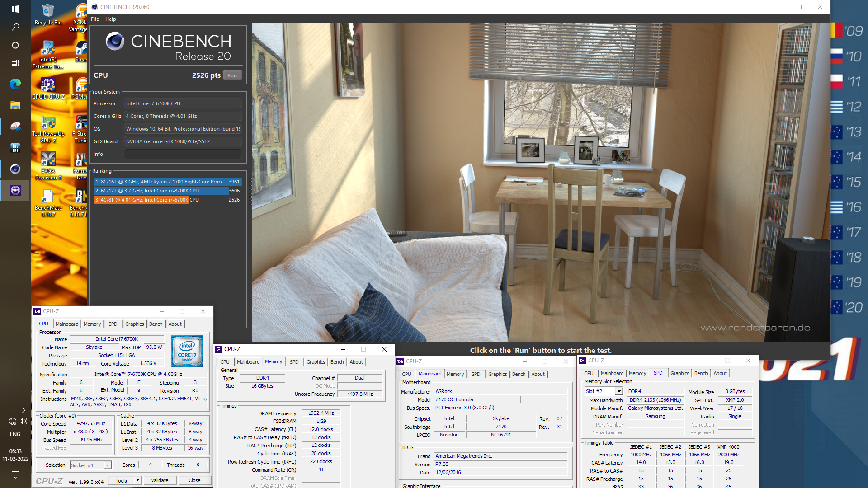Click Z170 OC Formula model field
The width and height of the screenshot is (868, 488).
coord(476,400)
